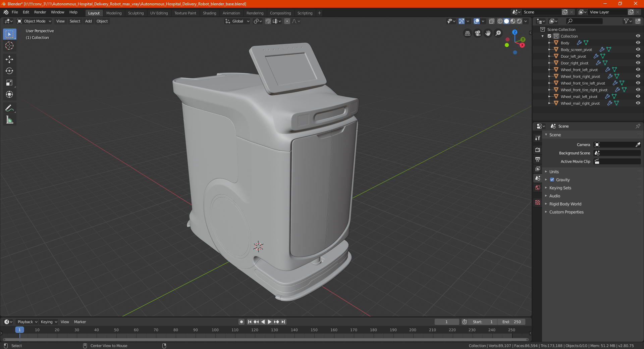
Task: Pin the Scene properties panel
Action: point(638,126)
